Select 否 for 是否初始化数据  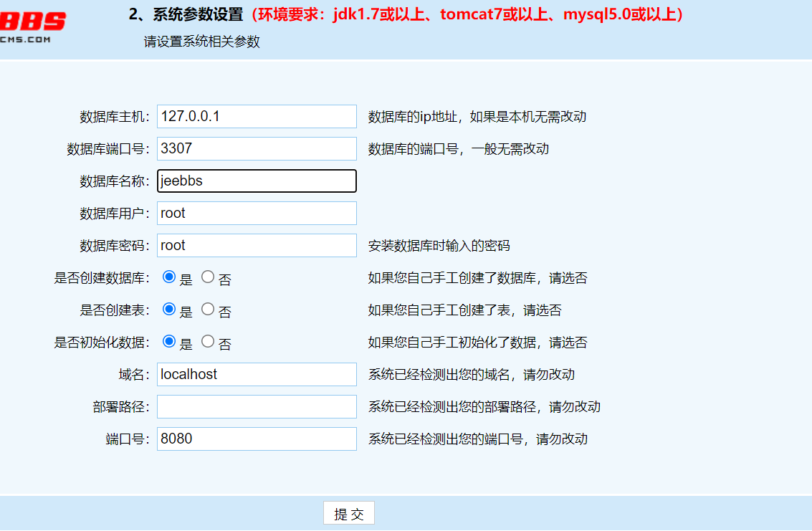coord(208,341)
